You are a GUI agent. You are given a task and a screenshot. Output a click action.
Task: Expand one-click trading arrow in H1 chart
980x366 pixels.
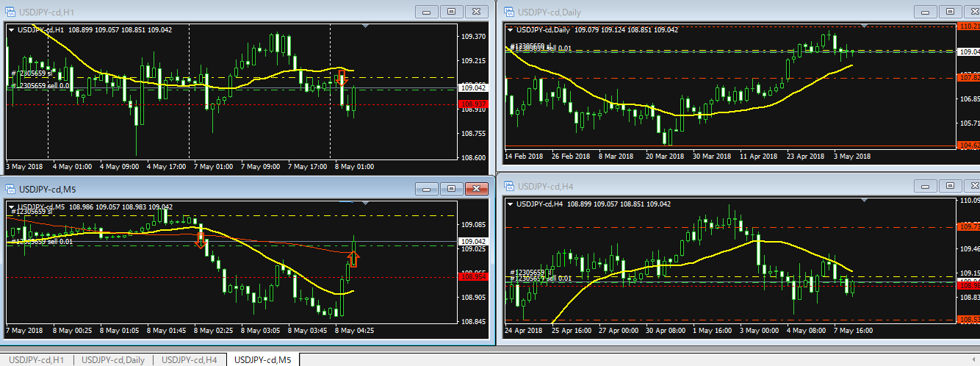tap(11, 29)
